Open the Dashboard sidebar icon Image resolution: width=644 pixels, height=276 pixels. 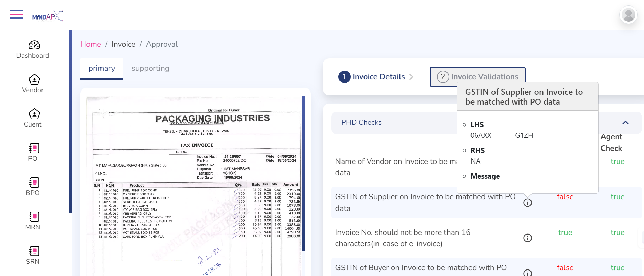pyautogui.click(x=34, y=45)
